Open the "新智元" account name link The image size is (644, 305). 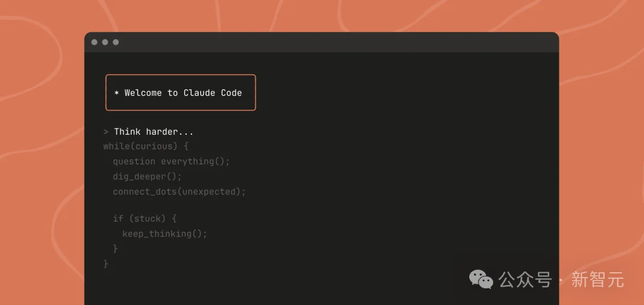597,279
